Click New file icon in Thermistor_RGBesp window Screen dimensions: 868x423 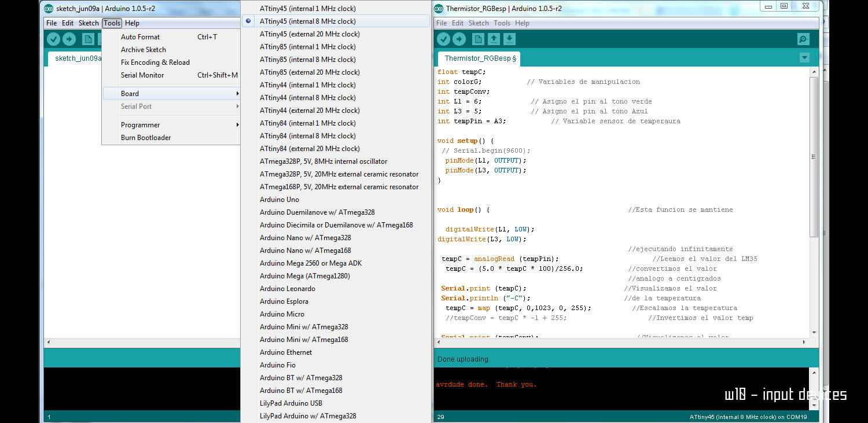(x=478, y=39)
